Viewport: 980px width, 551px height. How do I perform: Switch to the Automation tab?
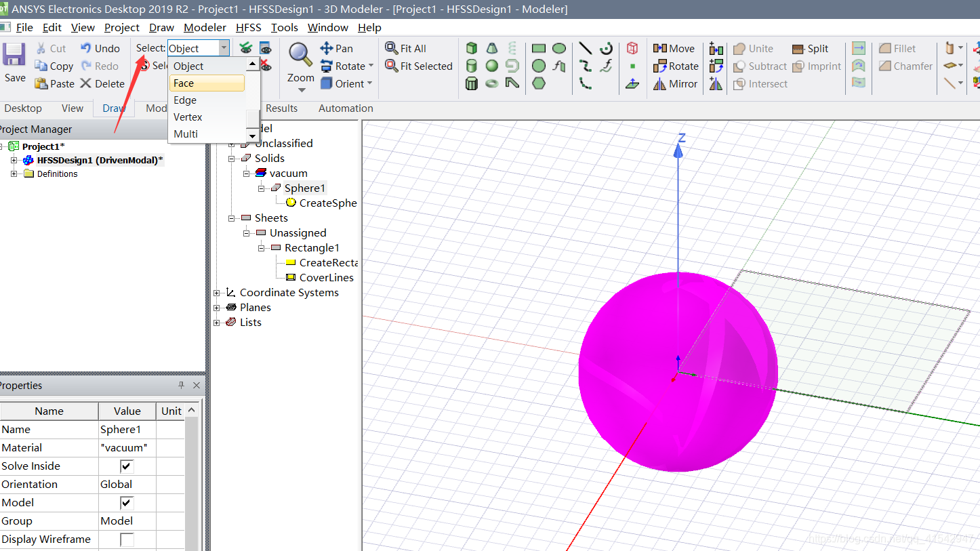coord(346,108)
